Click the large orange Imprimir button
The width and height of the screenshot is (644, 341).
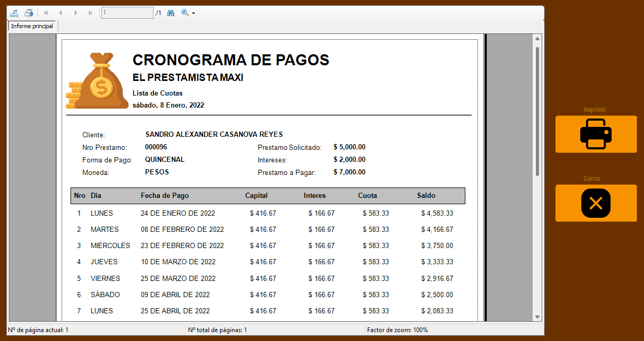[x=596, y=134]
